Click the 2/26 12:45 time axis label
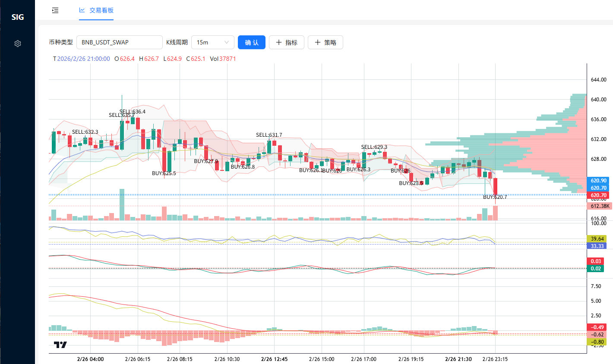The height and width of the screenshot is (364, 613). coord(274,359)
